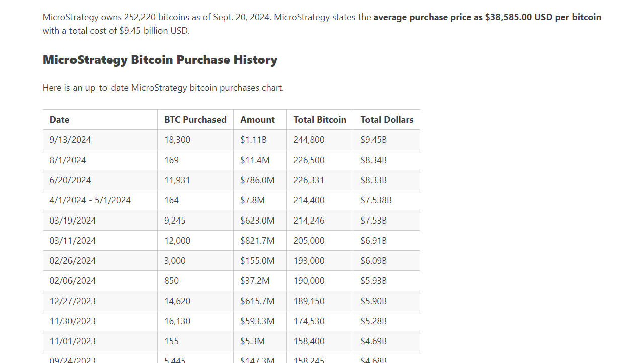
Task: Click the Date column header
Action: [x=100, y=120]
